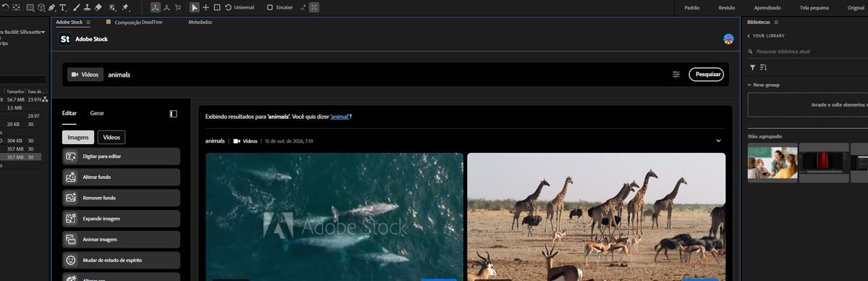Follow the 'animal' suggestion link

pyautogui.click(x=340, y=117)
